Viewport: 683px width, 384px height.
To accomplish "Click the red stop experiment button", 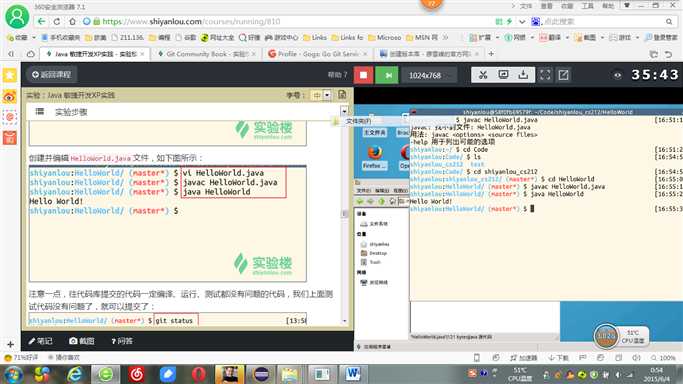I will [x=363, y=75].
